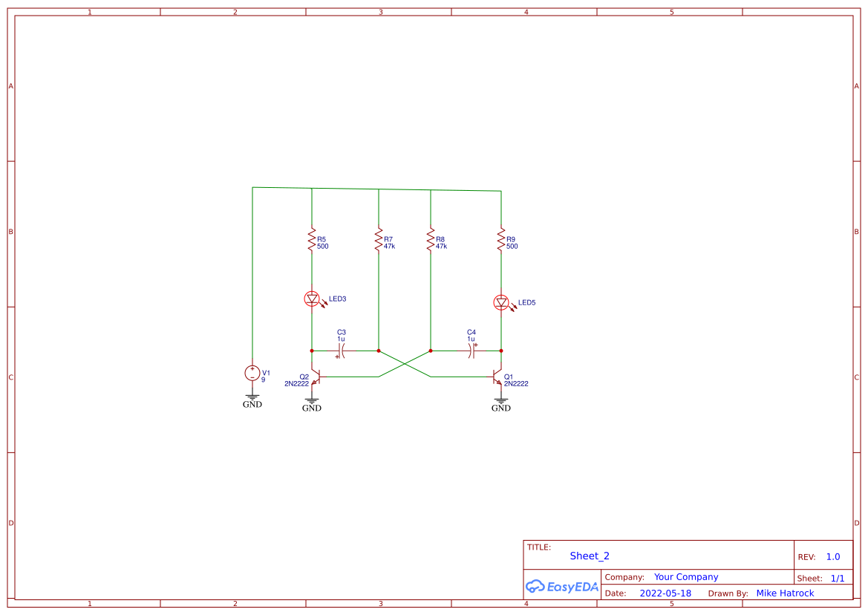Select the date 2022-05-18 field

tap(665, 593)
